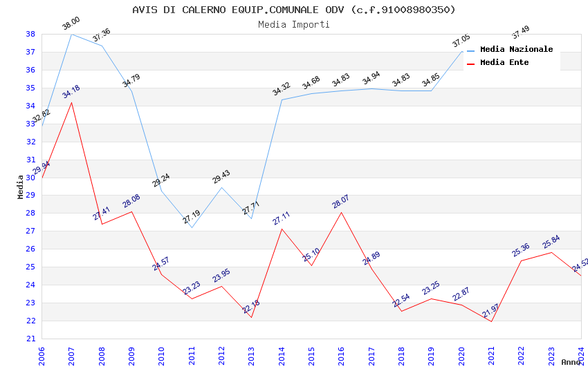Click the 38.00 data label for 2007
588x380 pixels.
point(71,23)
